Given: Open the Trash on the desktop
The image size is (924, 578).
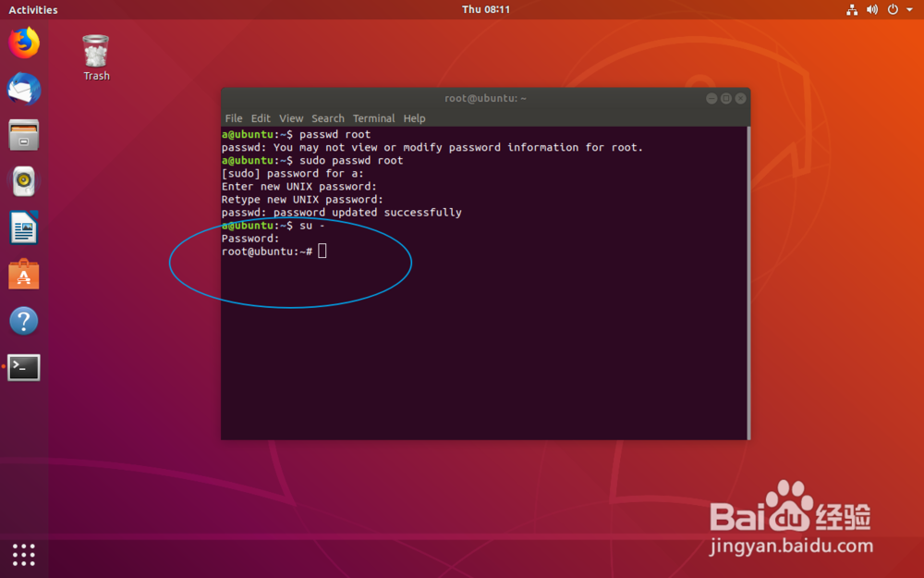Looking at the screenshot, I should click(x=95, y=51).
